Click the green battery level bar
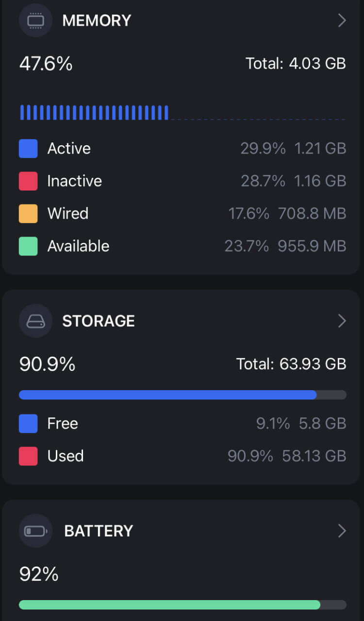Image resolution: width=364 pixels, height=621 pixels. 182,604
